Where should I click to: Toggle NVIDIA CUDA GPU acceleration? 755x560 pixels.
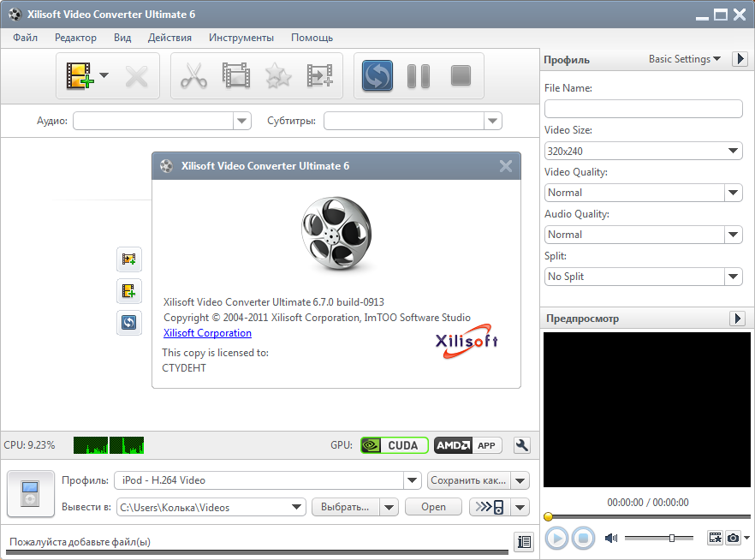tap(394, 445)
